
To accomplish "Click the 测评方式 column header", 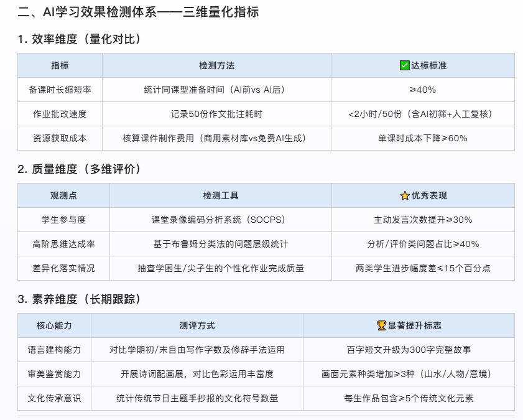I will (197, 325).
